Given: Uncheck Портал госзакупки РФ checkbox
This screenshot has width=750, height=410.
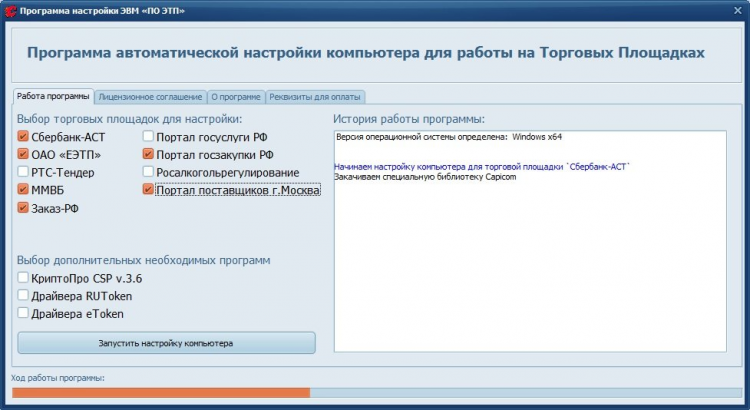Looking at the screenshot, I should click(148, 154).
